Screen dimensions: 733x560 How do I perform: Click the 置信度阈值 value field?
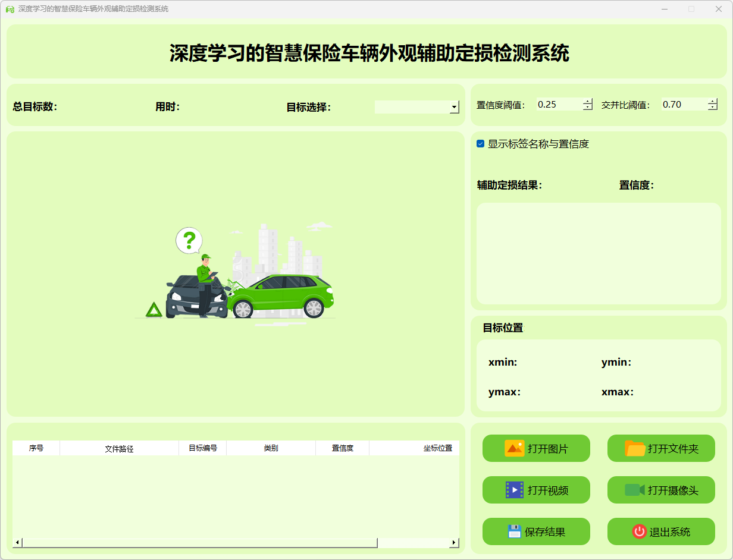558,105
